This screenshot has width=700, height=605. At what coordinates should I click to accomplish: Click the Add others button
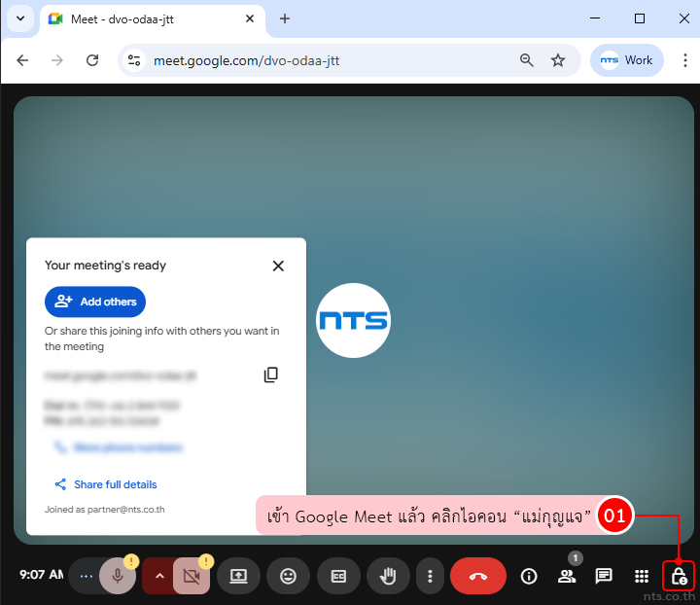point(95,302)
